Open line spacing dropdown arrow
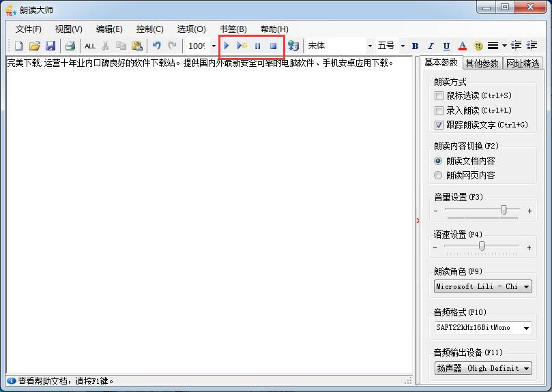Screen dimensions: 552x392 tap(504, 46)
